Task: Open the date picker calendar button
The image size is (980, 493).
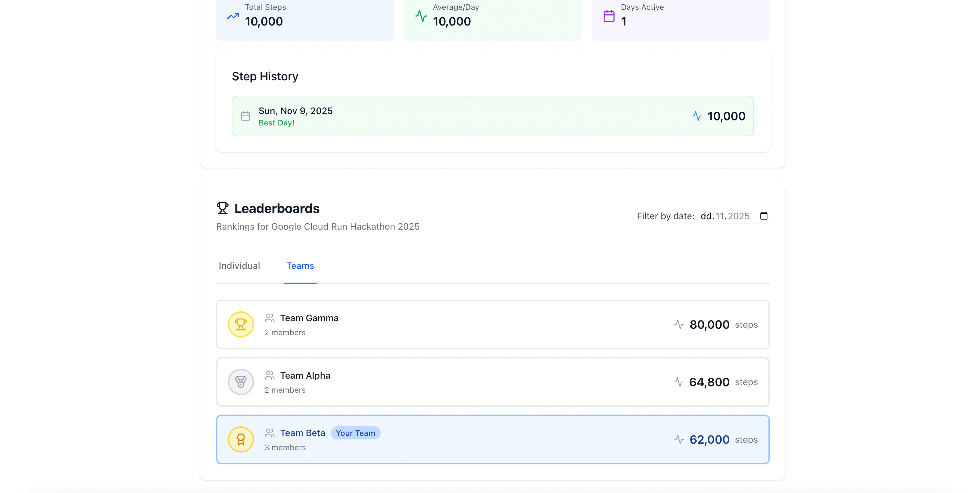Action: tap(764, 216)
